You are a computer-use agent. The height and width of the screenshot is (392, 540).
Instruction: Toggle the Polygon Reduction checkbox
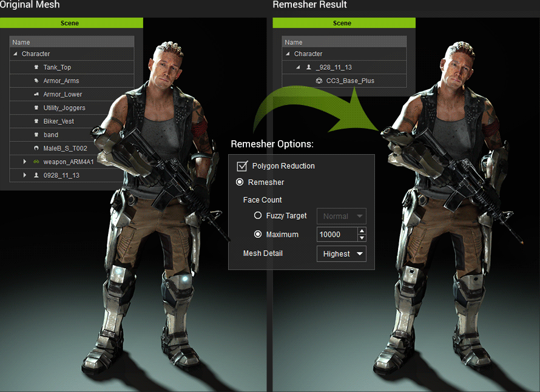coord(242,166)
